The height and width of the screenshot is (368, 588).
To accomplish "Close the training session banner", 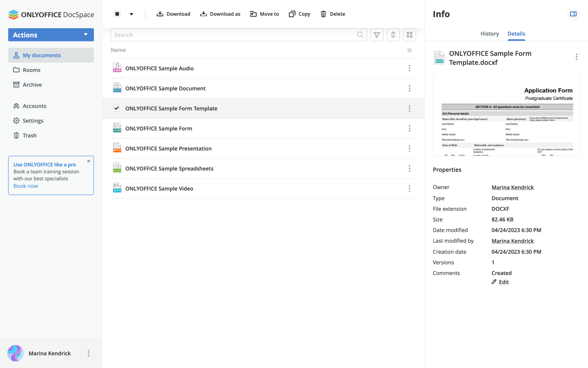I will 88,161.
